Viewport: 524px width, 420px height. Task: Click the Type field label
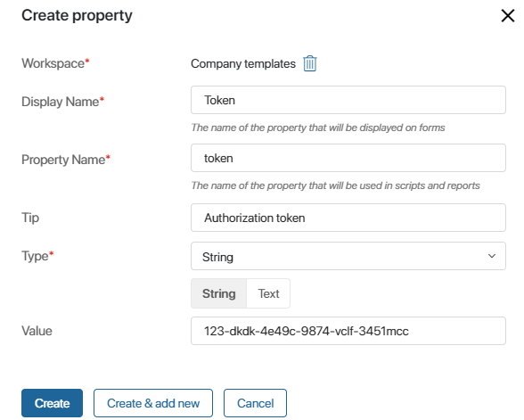pyautogui.click(x=37, y=256)
